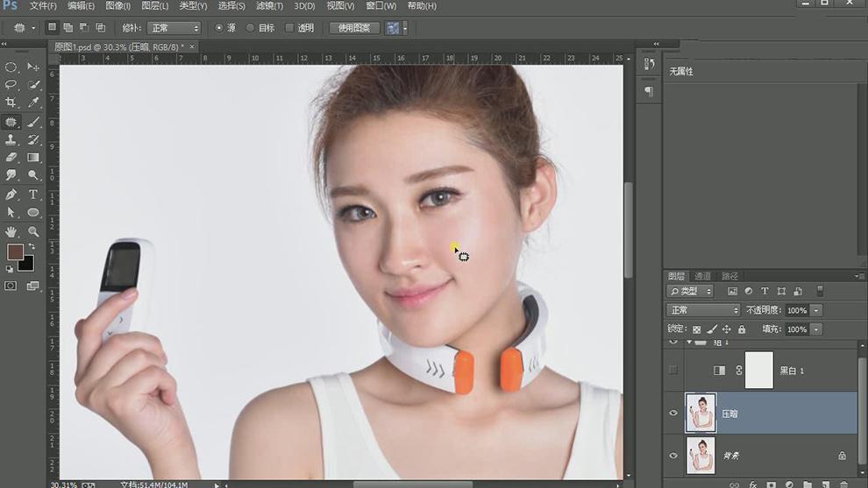Expand the 不透明度 opacity dropdown arrow
The image size is (868, 488).
[816, 310]
